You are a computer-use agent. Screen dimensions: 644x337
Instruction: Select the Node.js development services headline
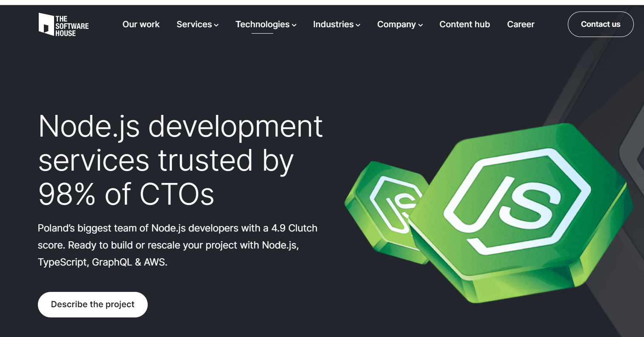(180, 160)
